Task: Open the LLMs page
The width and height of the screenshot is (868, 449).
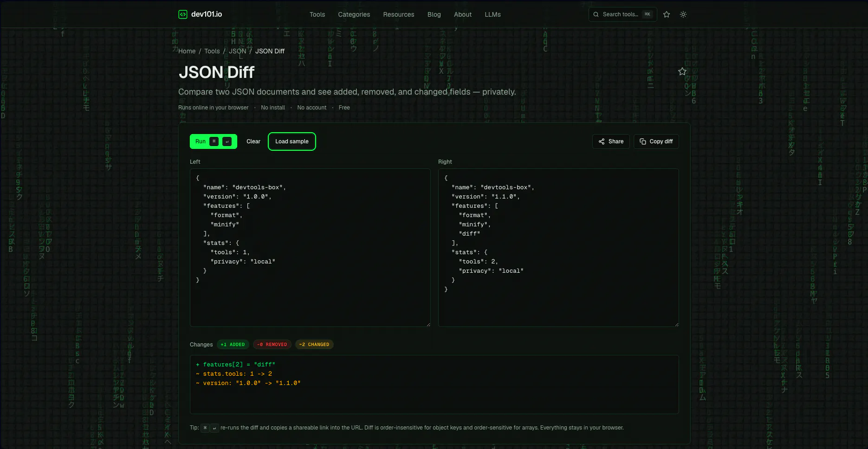Action: (492, 14)
